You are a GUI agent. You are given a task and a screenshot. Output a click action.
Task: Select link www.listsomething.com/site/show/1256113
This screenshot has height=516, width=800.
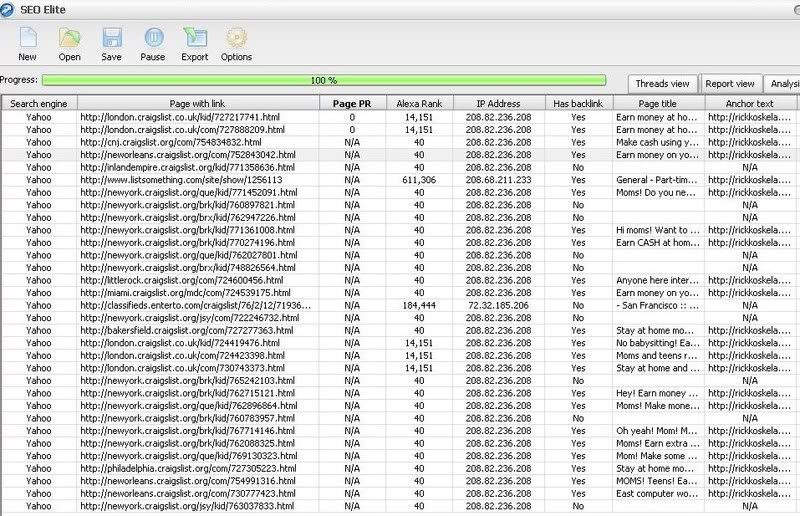[x=181, y=180]
